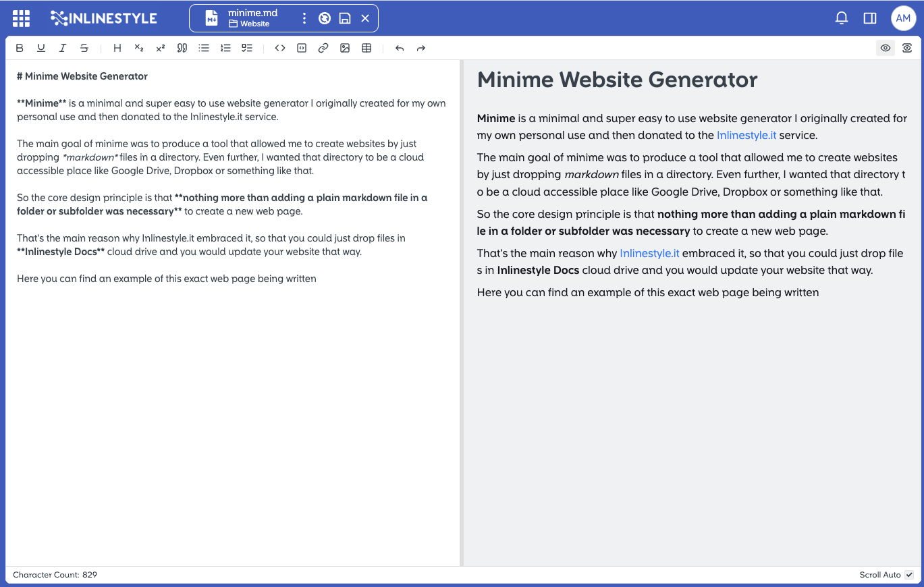Click the Scroll Auto label
Image resolution: width=924 pixels, height=587 pixels.
click(x=880, y=575)
